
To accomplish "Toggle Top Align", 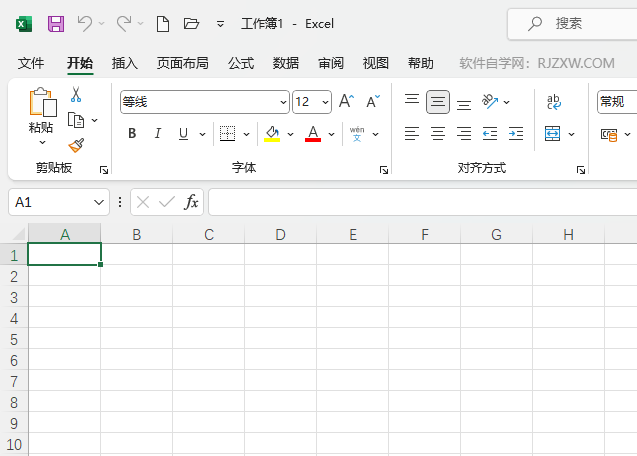I will [412, 101].
